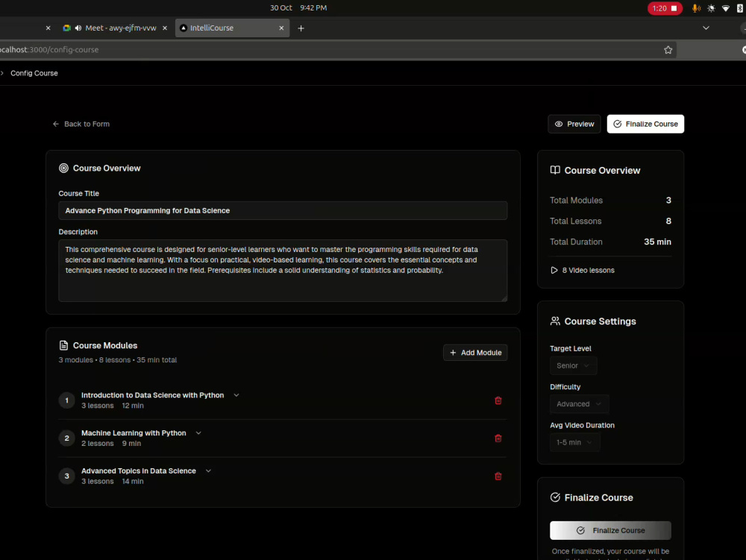The height and width of the screenshot is (560, 746).
Task: Click '3 modules • 8 lessons • 35 min total'
Action: click(x=118, y=360)
